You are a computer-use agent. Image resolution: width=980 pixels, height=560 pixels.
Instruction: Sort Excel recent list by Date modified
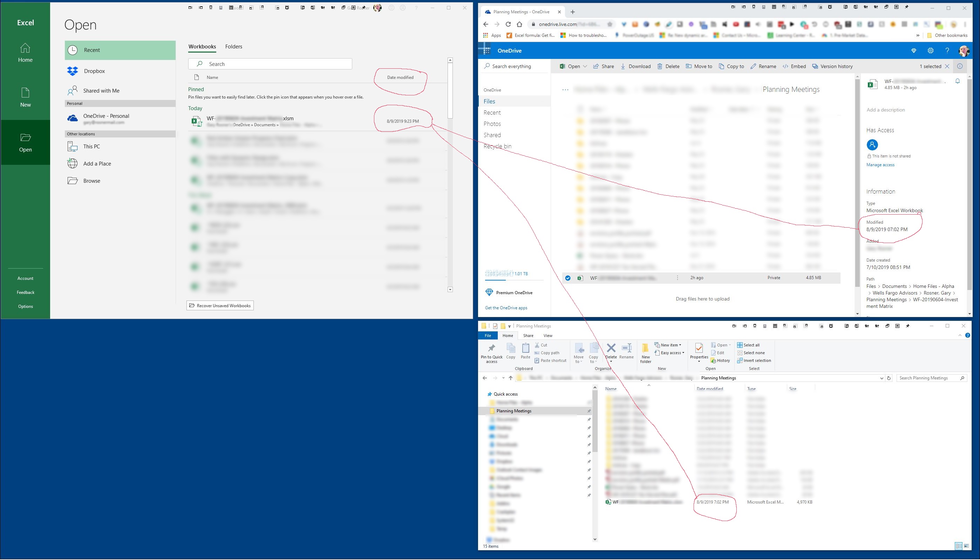pyautogui.click(x=400, y=77)
